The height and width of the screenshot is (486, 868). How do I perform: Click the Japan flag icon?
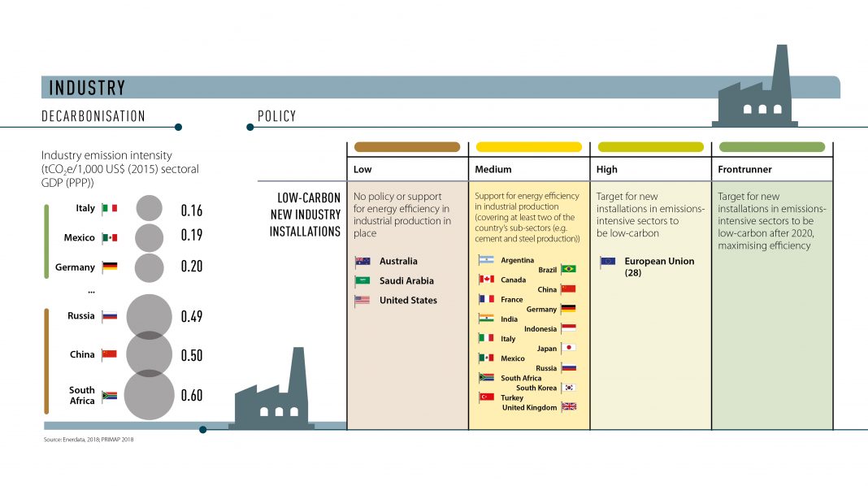tap(568, 348)
